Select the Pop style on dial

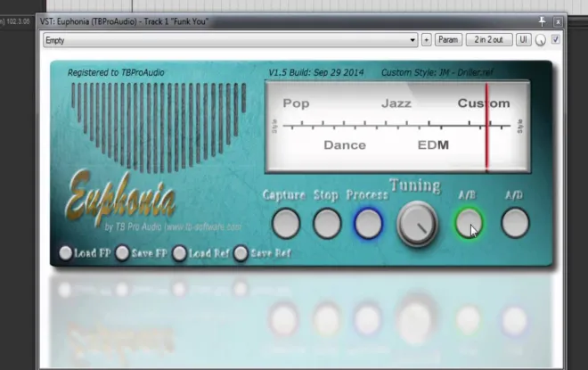297,103
